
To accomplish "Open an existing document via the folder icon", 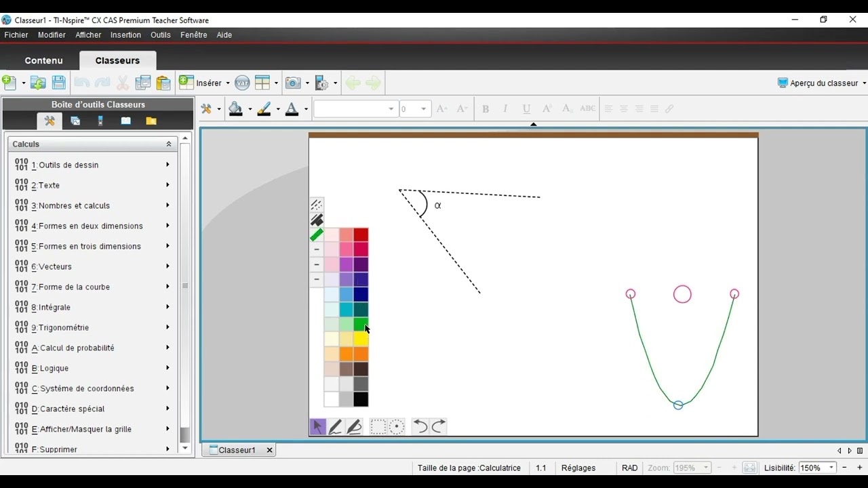I will tap(38, 83).
